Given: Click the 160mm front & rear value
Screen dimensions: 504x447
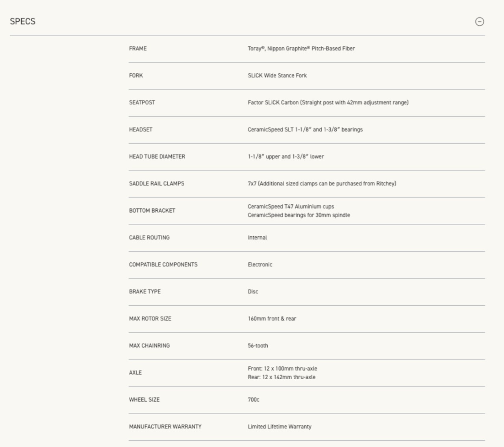Looking at the screenshot, I should tap(272, 319).
